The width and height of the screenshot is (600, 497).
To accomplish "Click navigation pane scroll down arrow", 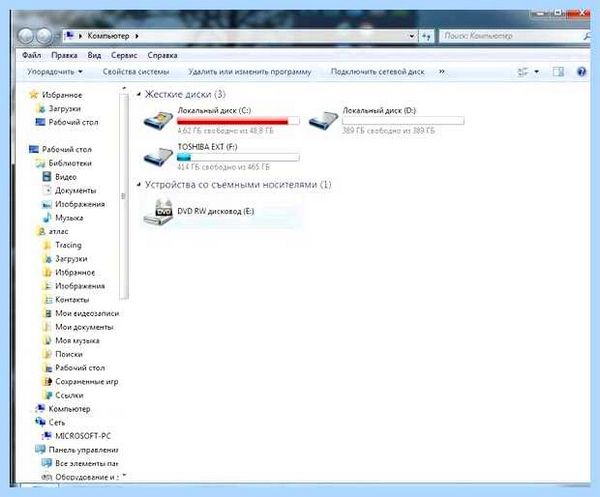I will click(x=124, y=476).
